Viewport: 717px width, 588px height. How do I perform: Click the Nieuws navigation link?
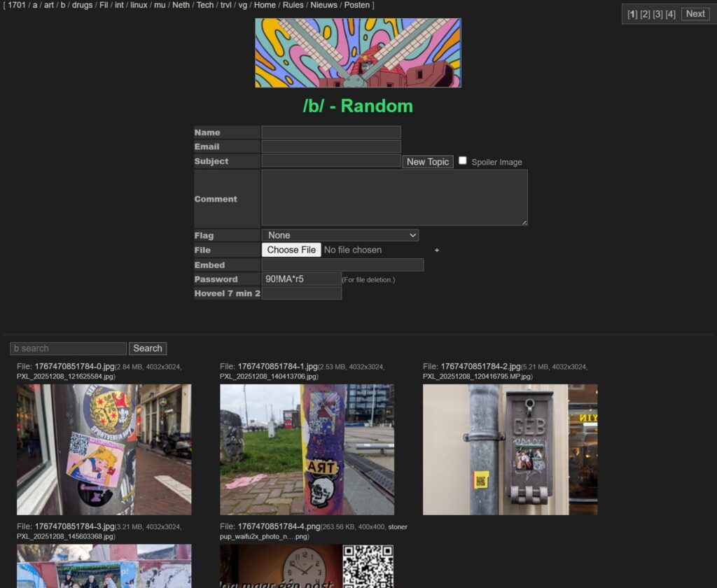click(323, 5)
